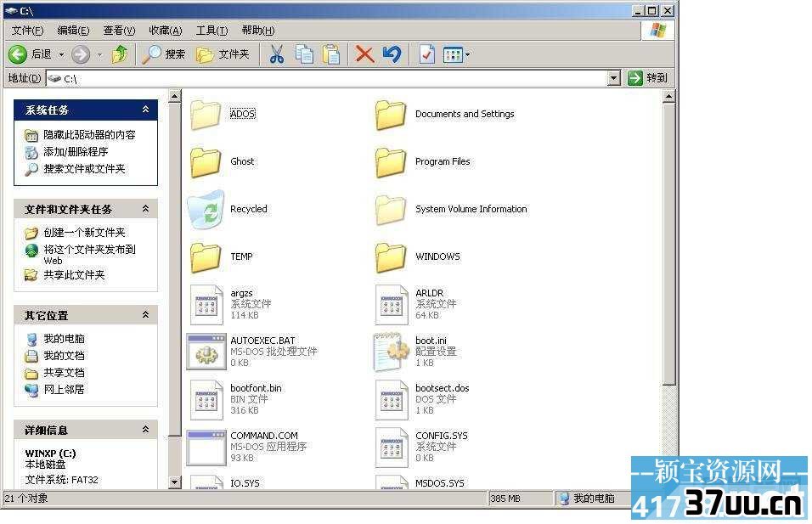Click the Properties checkmark icon

(x=426, y=54)
